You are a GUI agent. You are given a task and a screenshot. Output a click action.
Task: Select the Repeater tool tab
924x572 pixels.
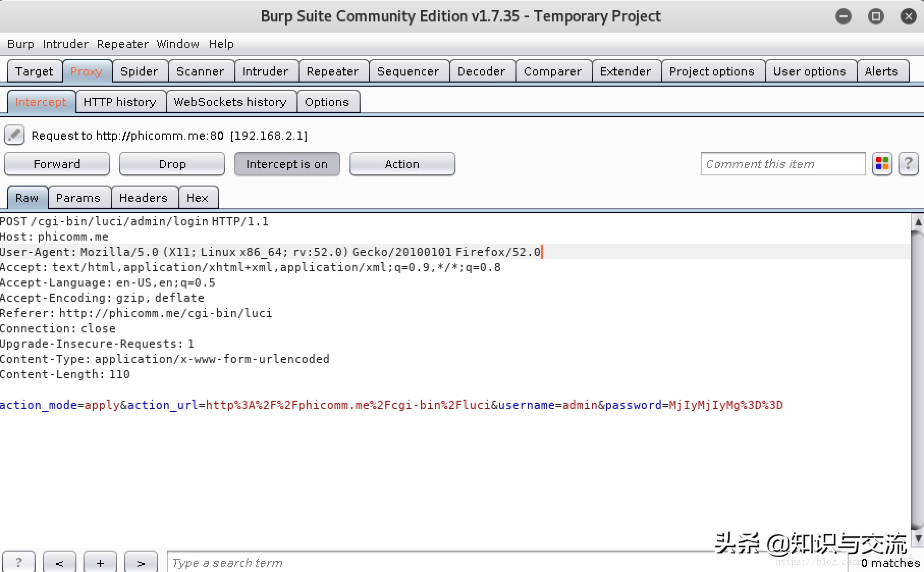[333, 71]
